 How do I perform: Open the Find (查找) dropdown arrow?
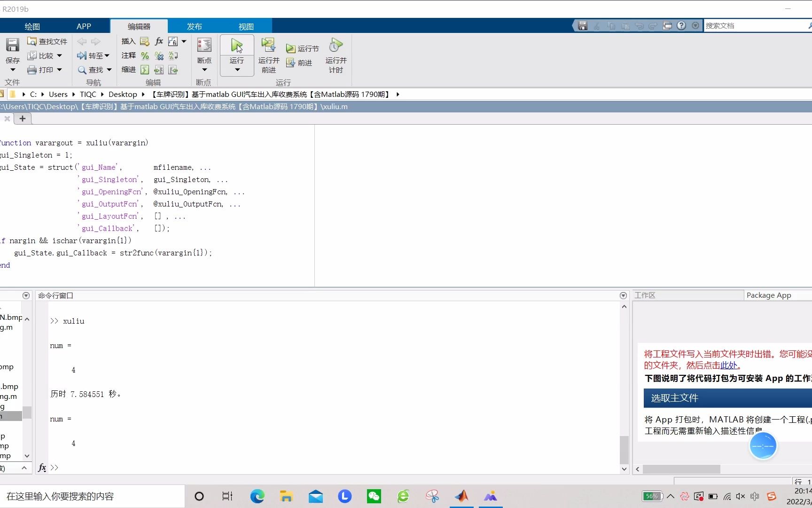(x=109, y=70)
